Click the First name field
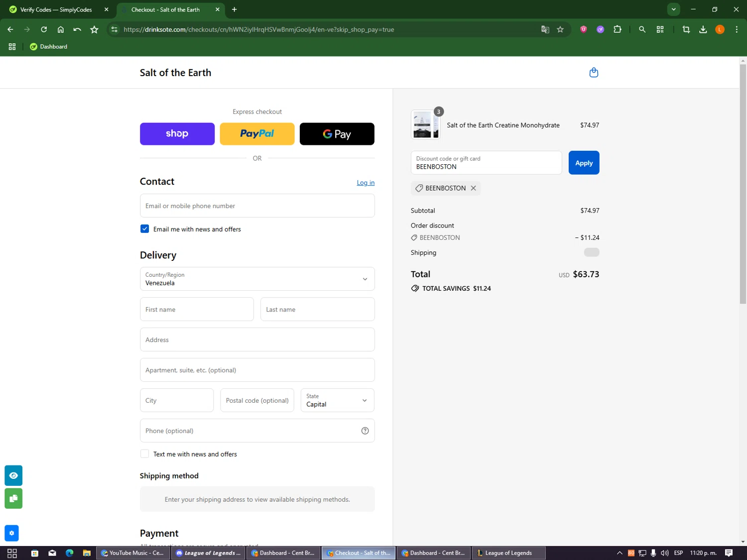Screen dimensions: 747x560 point(197,309)
